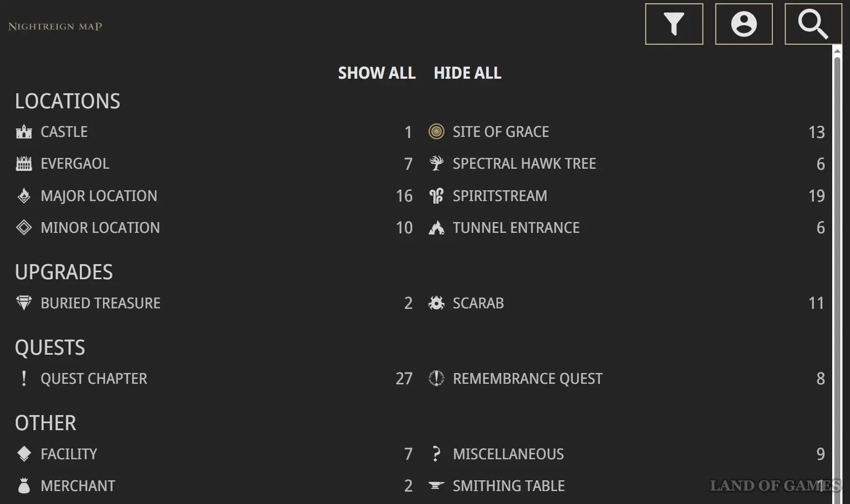Toggle Major Location markers visibility
Image resolution: width=850 pixels, height=504 pixels.
[214, 196]
